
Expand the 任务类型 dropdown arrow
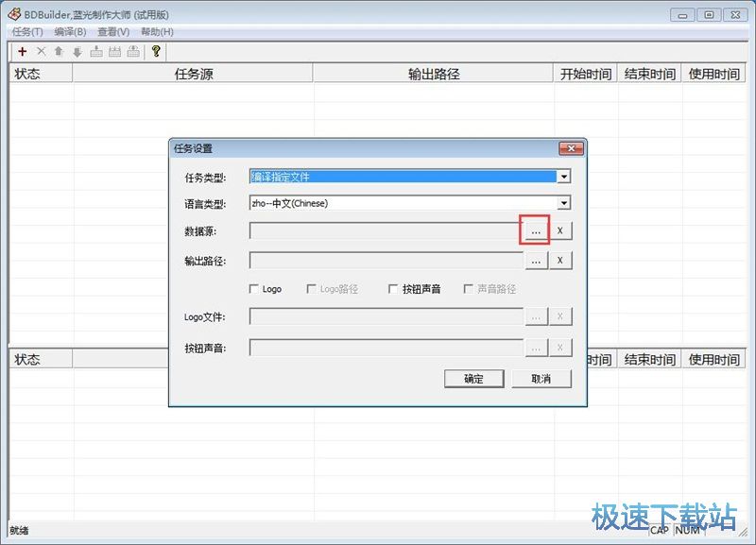click(x=563, y=177)
